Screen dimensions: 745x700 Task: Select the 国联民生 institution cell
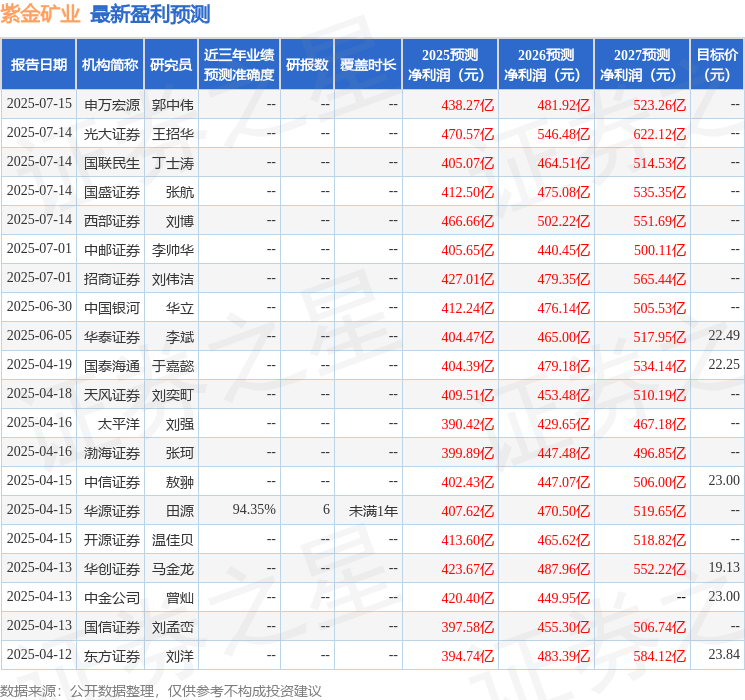[x=112, y=163]
